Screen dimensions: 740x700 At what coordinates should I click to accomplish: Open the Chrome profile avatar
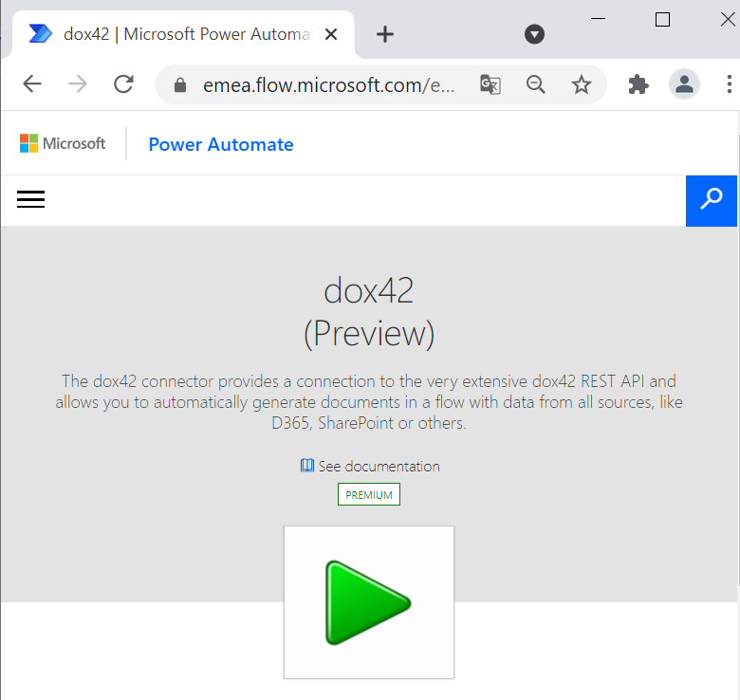684,84
